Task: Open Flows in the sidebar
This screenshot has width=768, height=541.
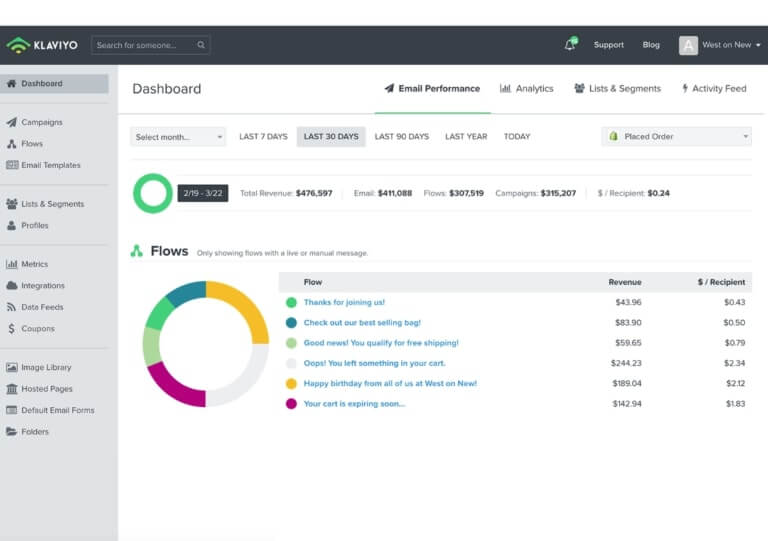Action: tap(32, 144)
